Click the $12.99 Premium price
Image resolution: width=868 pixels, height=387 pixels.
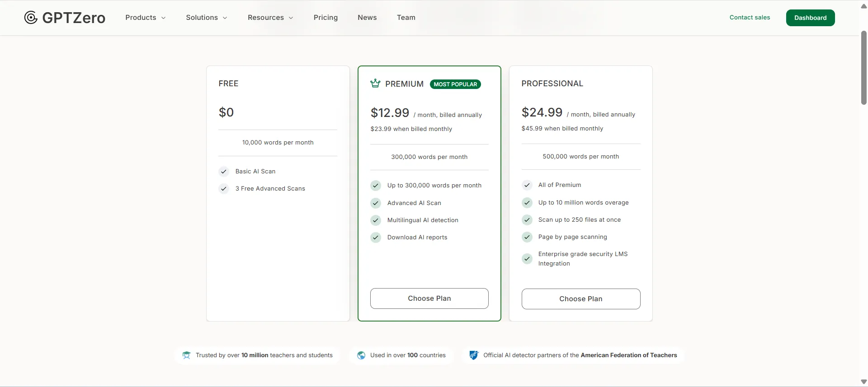[x=390, y=113]
